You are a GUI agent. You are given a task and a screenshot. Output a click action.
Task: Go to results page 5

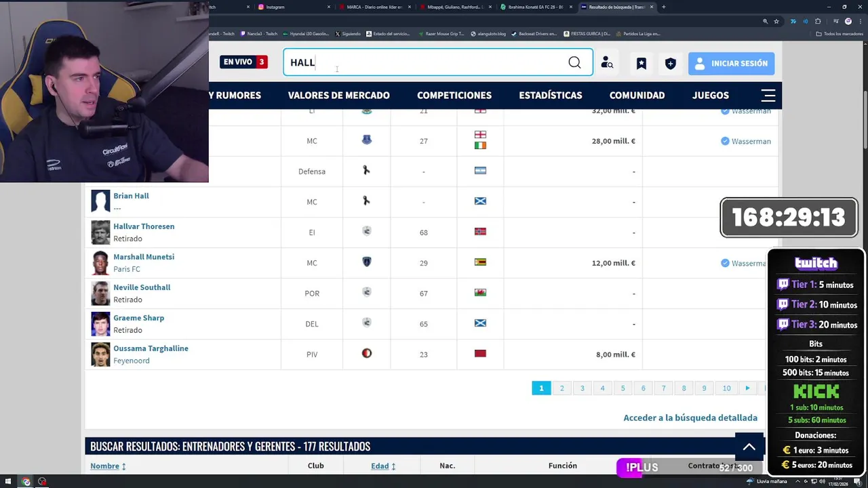point(623,388)
